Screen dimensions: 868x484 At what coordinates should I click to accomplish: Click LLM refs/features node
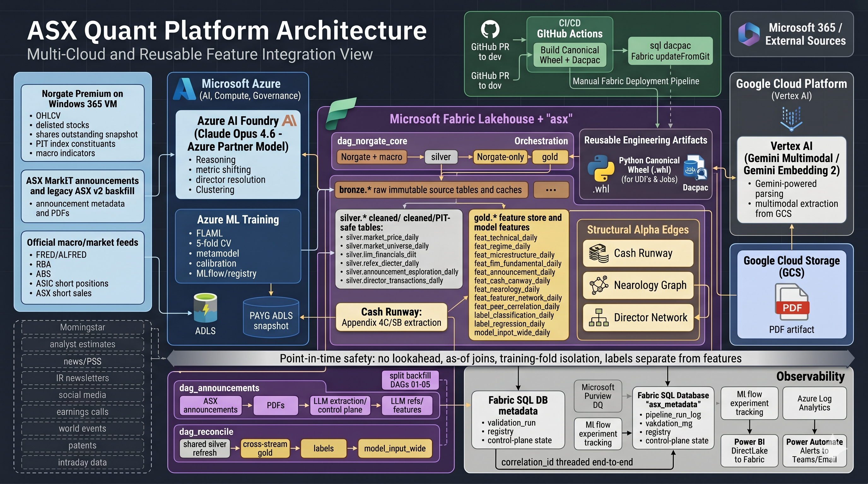(407, 405)
